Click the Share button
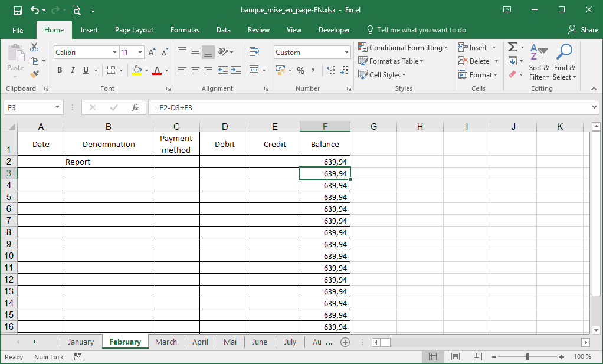Viewport: 603px width, 364px height. point(583,30)
